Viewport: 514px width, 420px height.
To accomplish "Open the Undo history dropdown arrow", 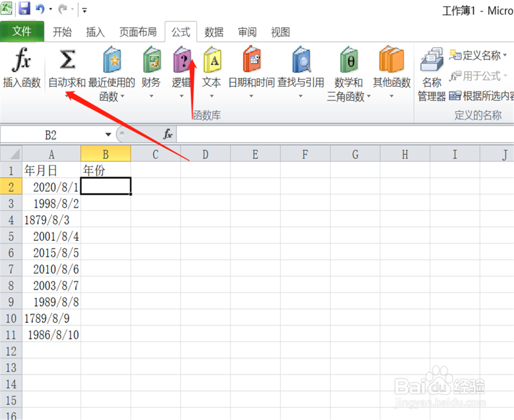I will [50, 9].
